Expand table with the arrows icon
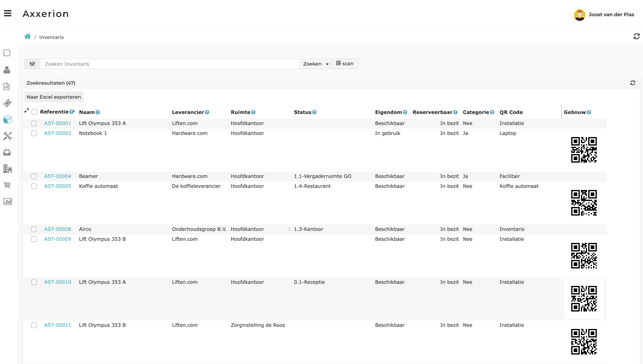 tap(27, 110)
